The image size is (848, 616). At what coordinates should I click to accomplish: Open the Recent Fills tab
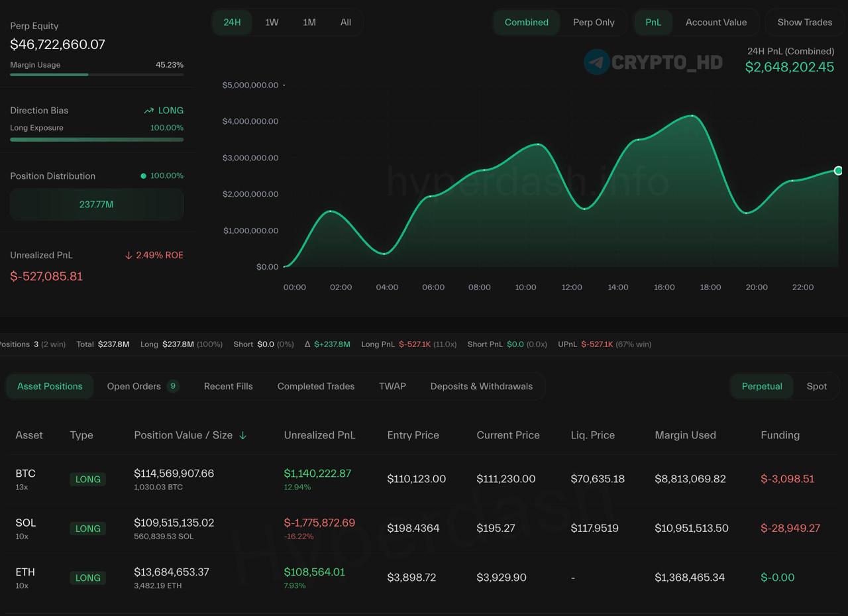click(228, 386)
